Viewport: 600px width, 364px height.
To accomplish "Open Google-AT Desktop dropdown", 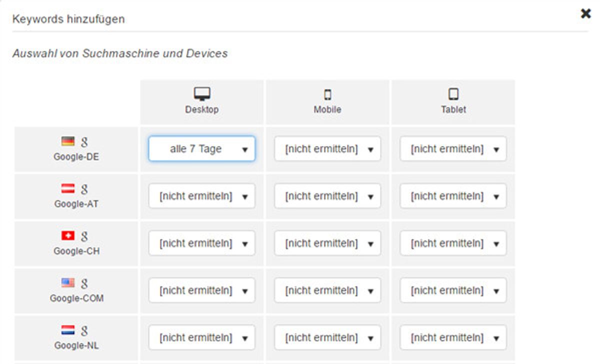I will [x=202, y=196].
